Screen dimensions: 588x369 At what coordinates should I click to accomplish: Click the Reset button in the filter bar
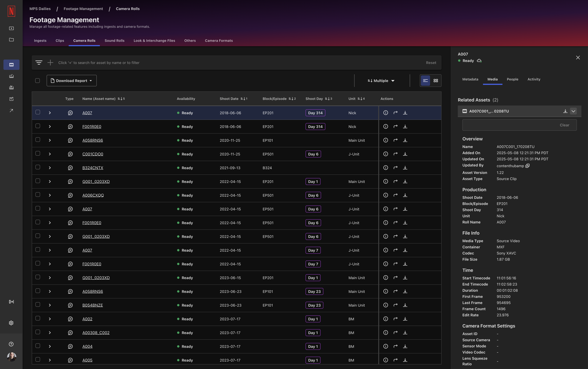tap(431, 62)
